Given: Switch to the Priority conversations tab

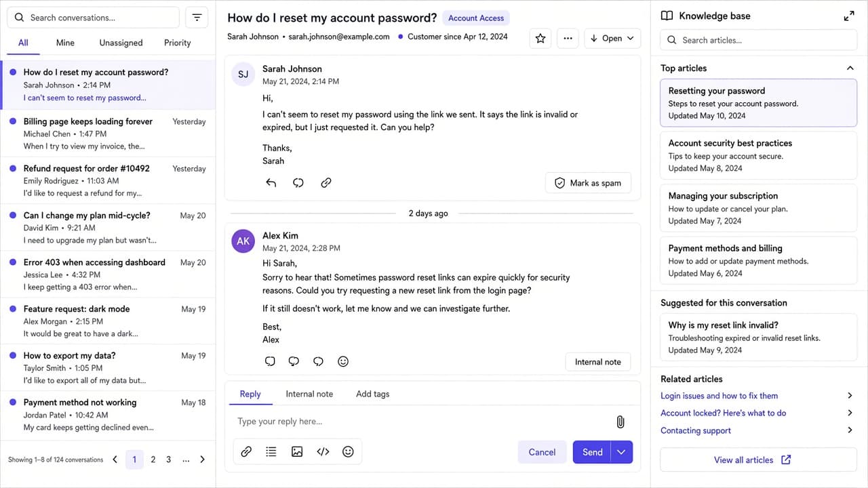Looking at the screenshot, I should tap(178, 43).
